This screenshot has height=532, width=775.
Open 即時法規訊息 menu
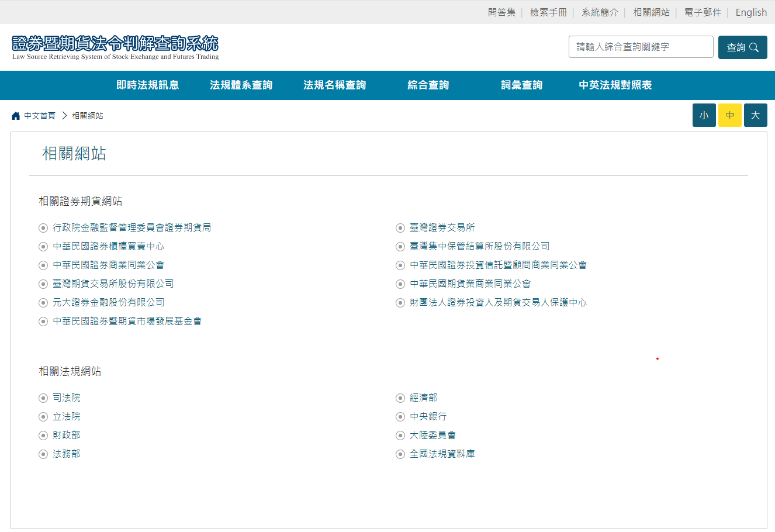click(148, 85)
